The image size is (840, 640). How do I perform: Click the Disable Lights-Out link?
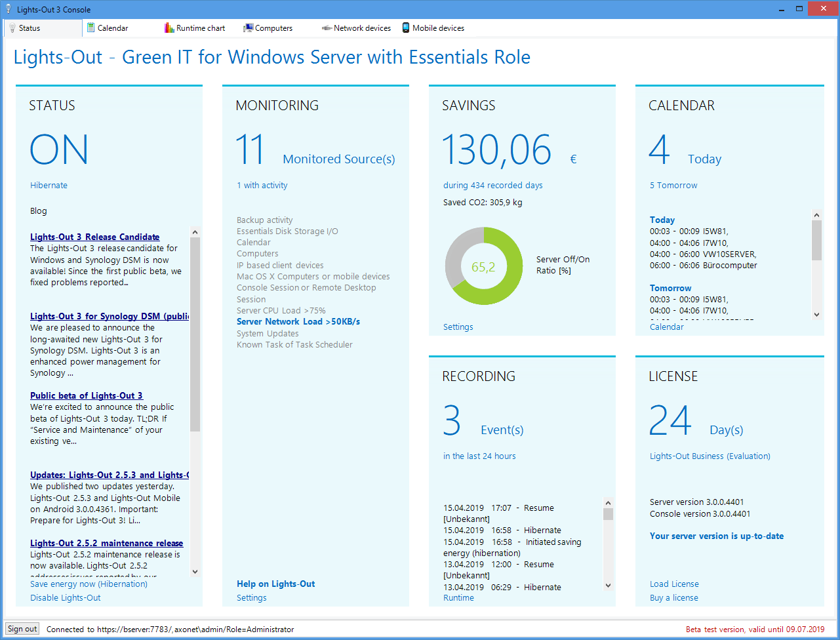66,597
